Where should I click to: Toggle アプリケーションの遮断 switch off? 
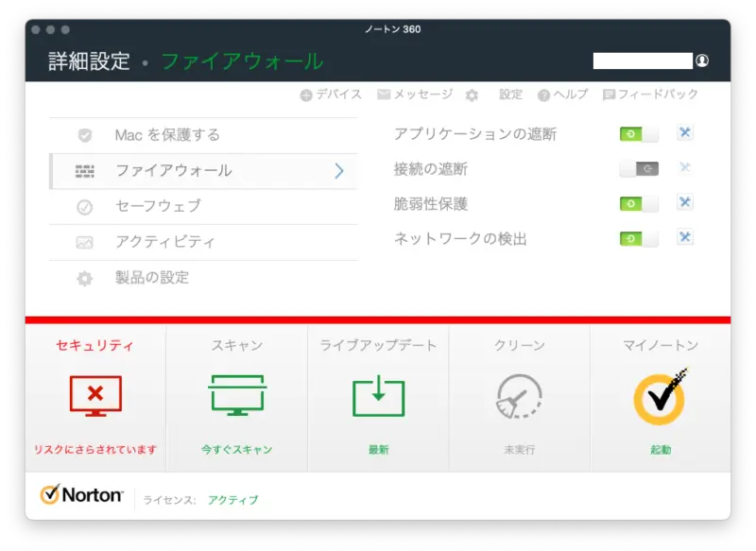click(x=639, y=134)
